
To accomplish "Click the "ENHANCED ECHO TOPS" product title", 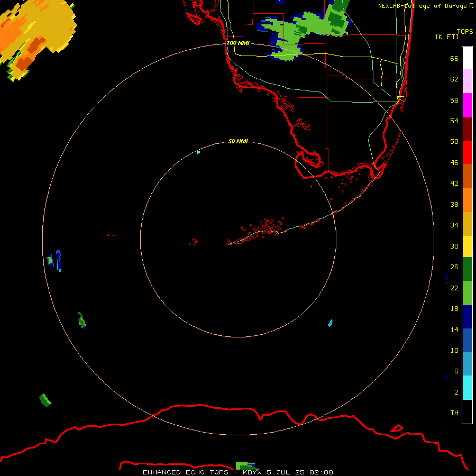I will [186, 472].
